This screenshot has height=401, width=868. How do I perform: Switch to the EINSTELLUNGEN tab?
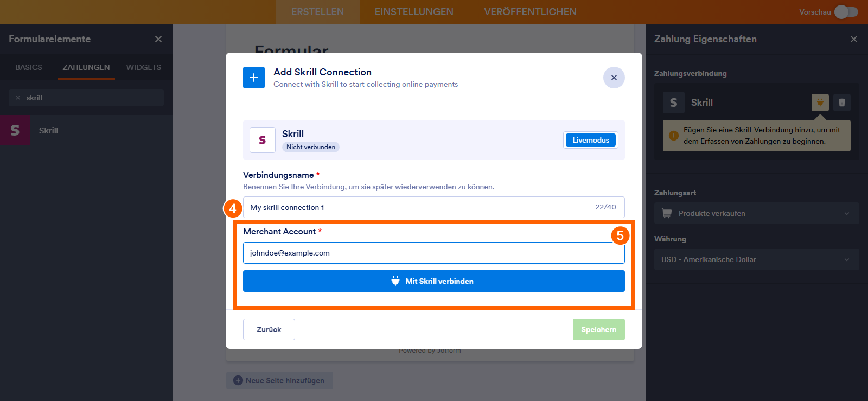point(414,12)
